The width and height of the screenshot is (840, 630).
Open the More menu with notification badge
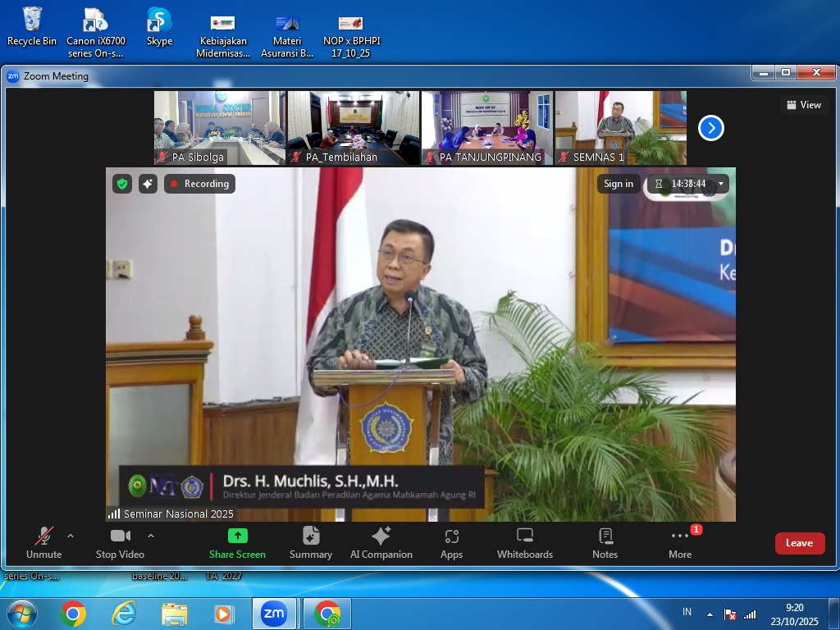point(680,543)
